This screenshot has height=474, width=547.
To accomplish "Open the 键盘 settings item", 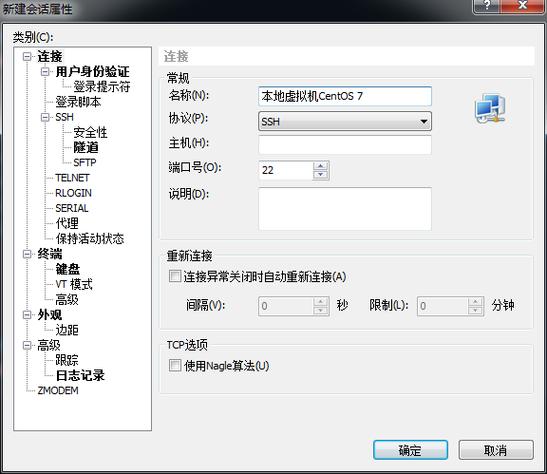I will (68, 269).
